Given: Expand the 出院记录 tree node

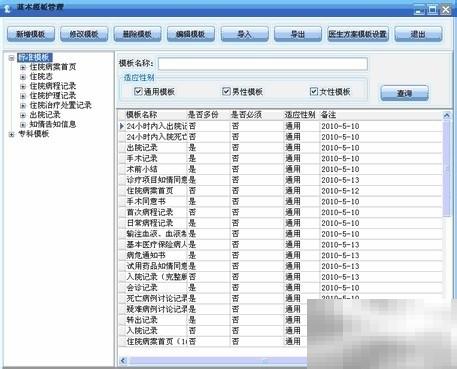Looking at the screenshot, I should pos(23,116).
